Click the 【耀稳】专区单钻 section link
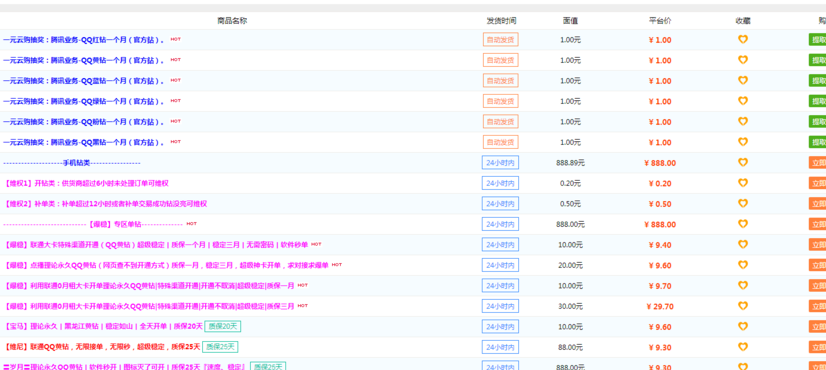This screenshot has height=370, width=826. pyautogui.click(x=93, y=225)
